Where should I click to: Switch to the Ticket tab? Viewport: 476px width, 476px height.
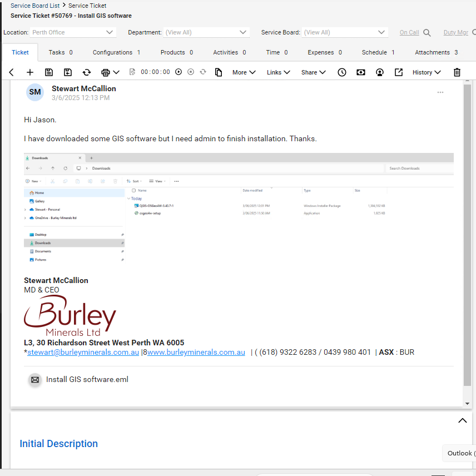tap(20, 52)
